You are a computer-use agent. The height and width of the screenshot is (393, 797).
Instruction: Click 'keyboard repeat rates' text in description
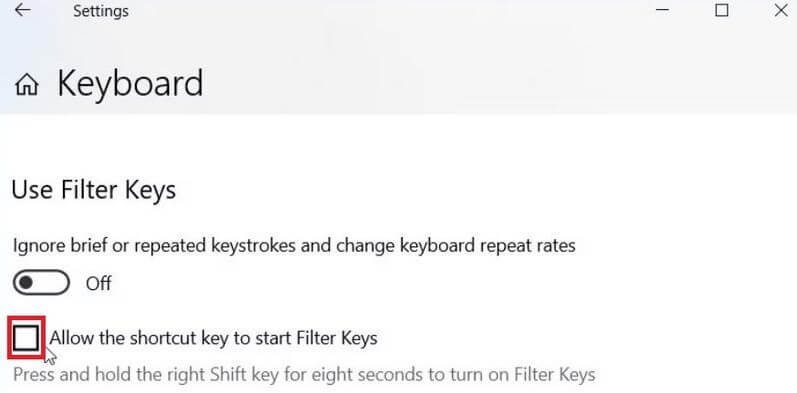488,246
